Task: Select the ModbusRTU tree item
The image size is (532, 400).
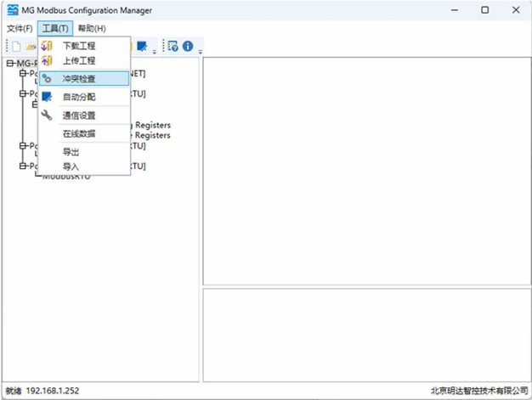Action: pyautogui.click(x=66, y=177)
